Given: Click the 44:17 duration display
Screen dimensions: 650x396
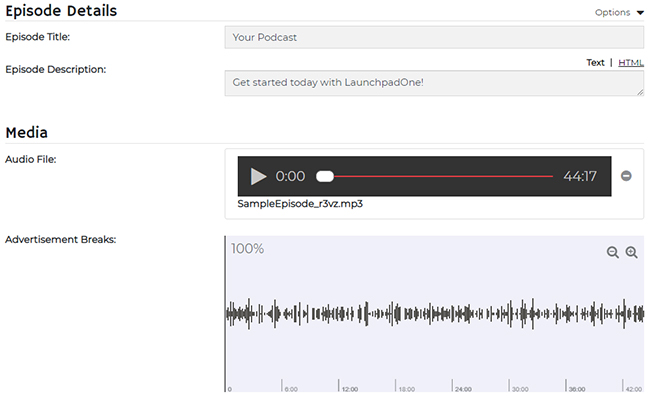Looking at the screenshot, I should [580, 176].
